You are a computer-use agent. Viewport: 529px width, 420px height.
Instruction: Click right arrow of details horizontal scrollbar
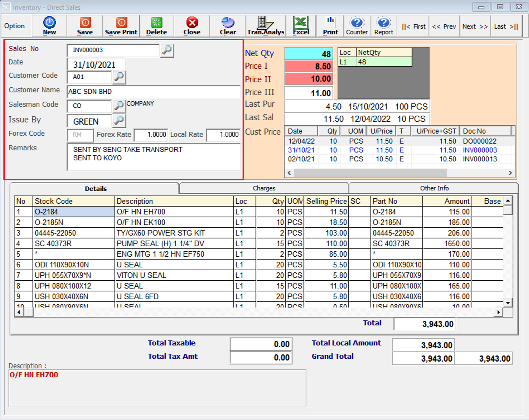coord(498,312)
